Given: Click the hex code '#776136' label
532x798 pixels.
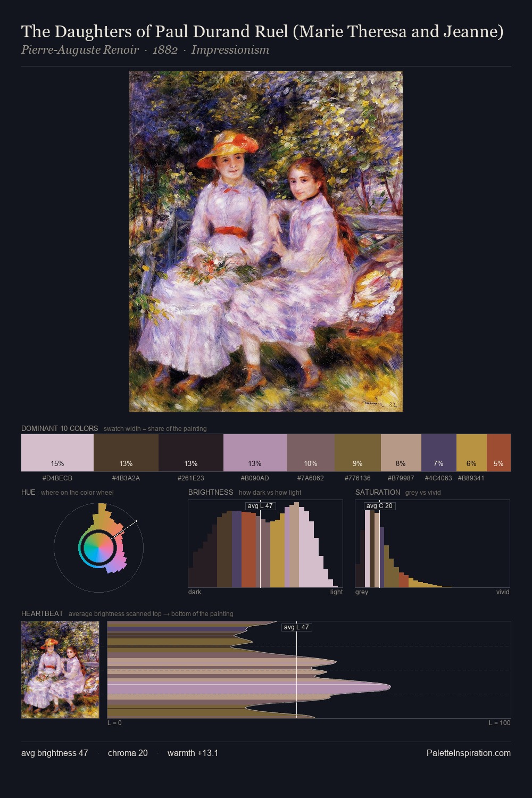Looking at the screenshot, I should (358, 478).
